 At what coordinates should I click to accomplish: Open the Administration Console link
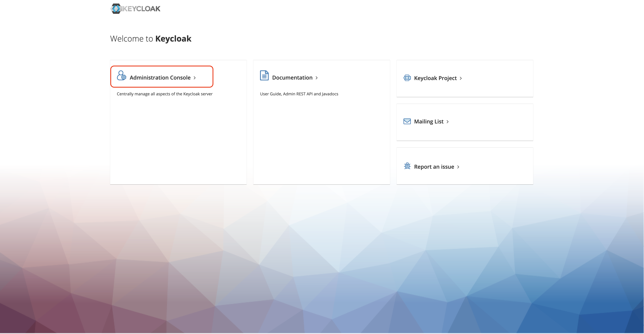(x=160, y=78)
